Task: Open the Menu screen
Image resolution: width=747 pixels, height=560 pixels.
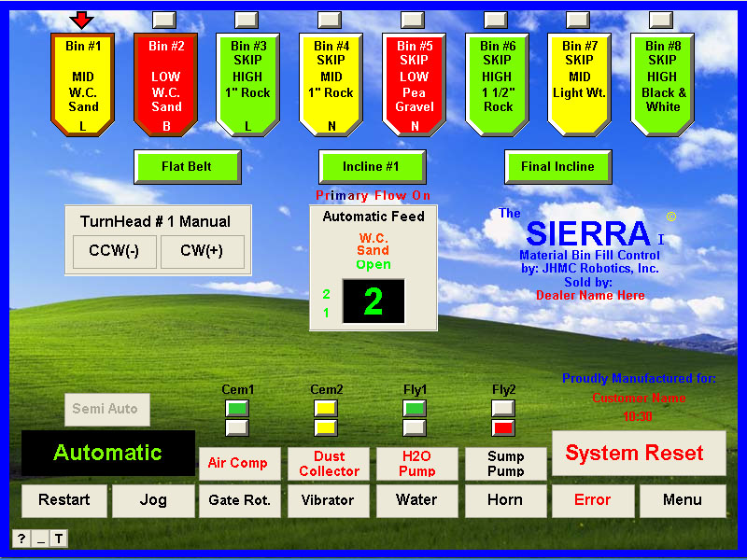Action: point(682,500)
